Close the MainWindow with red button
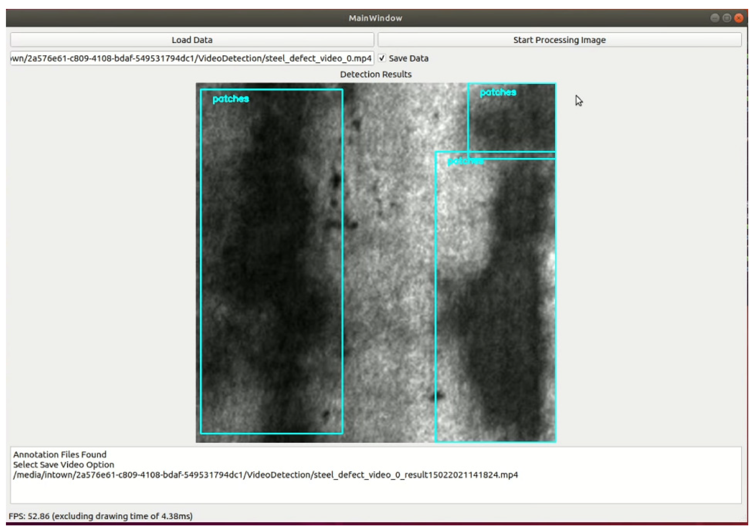 pos(739,18)
